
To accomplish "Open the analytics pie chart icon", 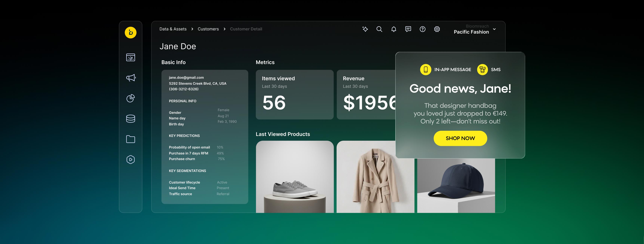I will click(131, 98).
